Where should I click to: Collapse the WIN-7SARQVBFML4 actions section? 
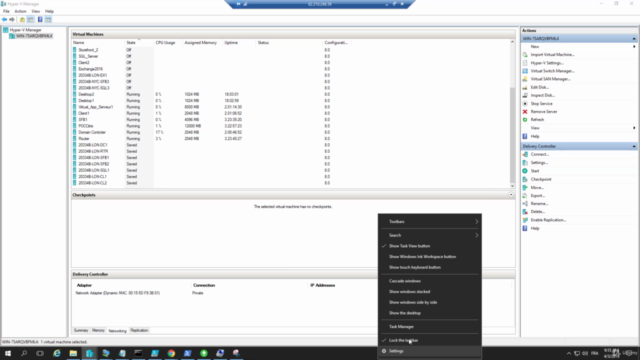[x=634, y=38]
